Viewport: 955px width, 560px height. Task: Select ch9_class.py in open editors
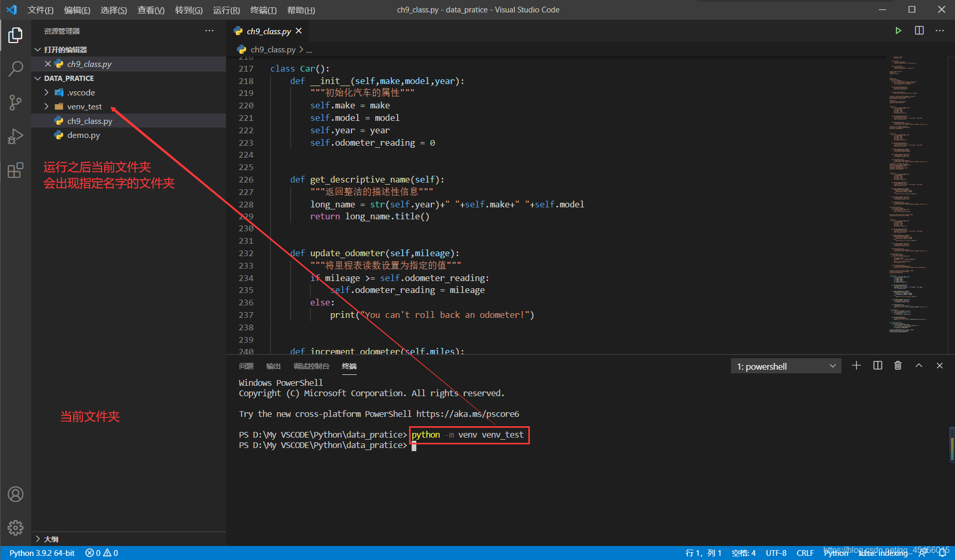pyautogui.click(x=129, y=64)
